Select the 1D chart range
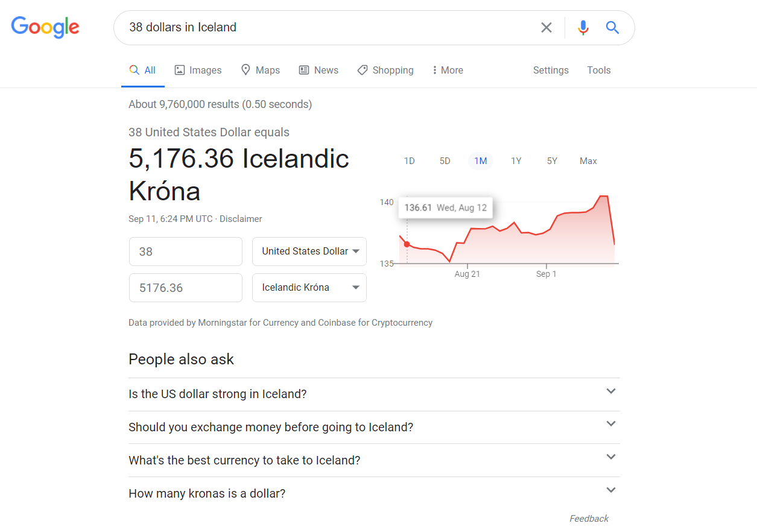Screen dimensions: 757x532 click(409, 161)
